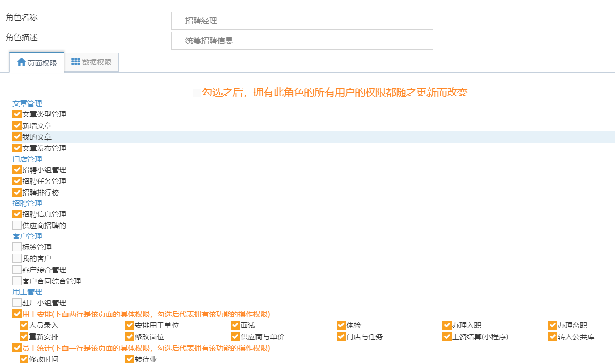Open the 客户管理 section link
The image size is (615, 364).
pos(28,236)
